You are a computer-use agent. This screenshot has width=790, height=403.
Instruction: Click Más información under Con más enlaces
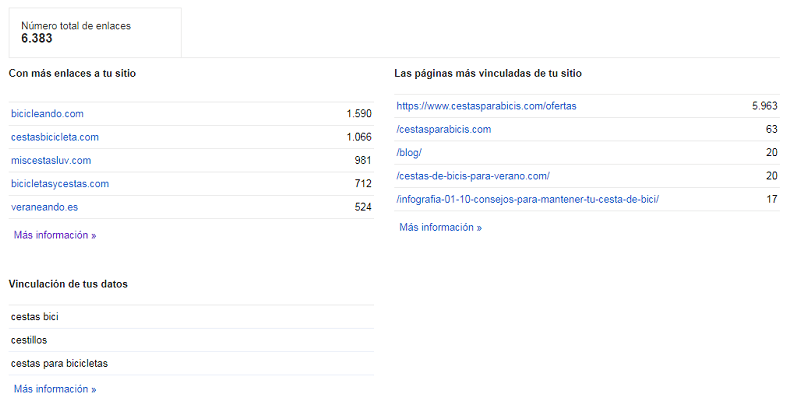[55, 235]
